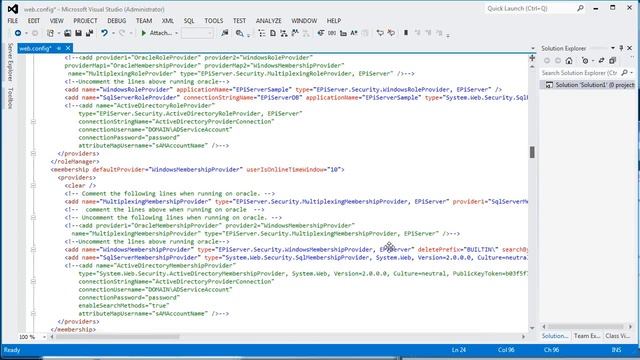This screenshot has height=360, width=640.
Task: Start debugging with the green Attach button
Action: pos(156,33)
